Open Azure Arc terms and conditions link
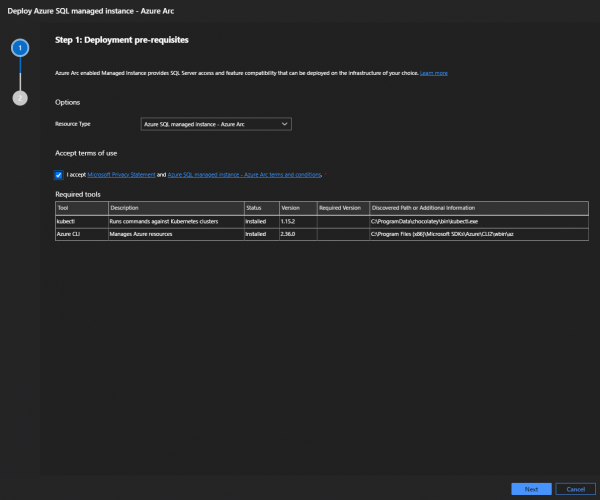Image resolution: width=600 pixels, height=500 pixels. (244, 174)
